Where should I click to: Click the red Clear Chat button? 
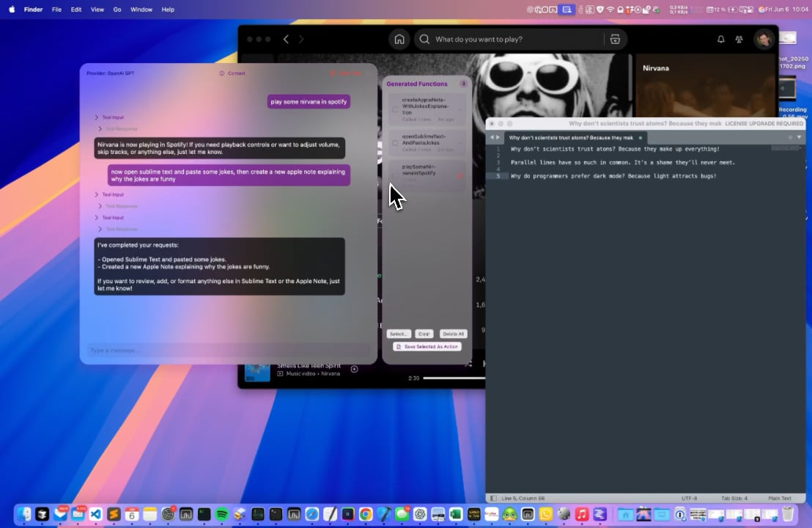[345, 73]
